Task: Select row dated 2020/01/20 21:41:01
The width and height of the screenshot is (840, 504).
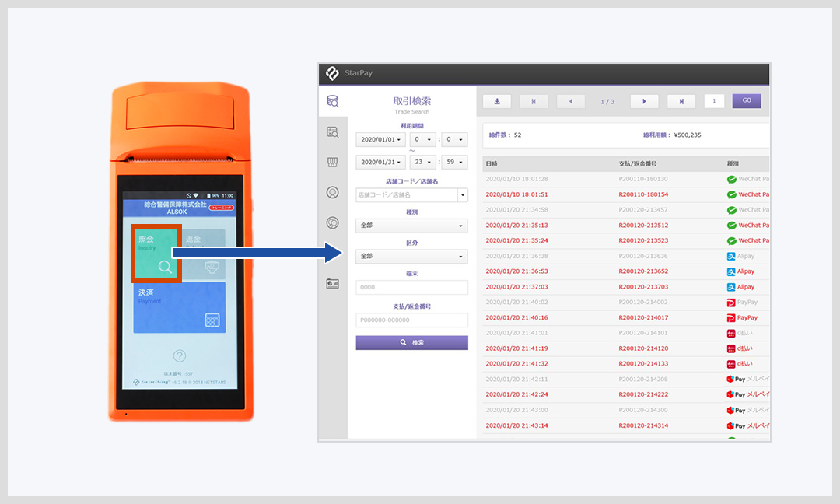Action: (625, 333)
